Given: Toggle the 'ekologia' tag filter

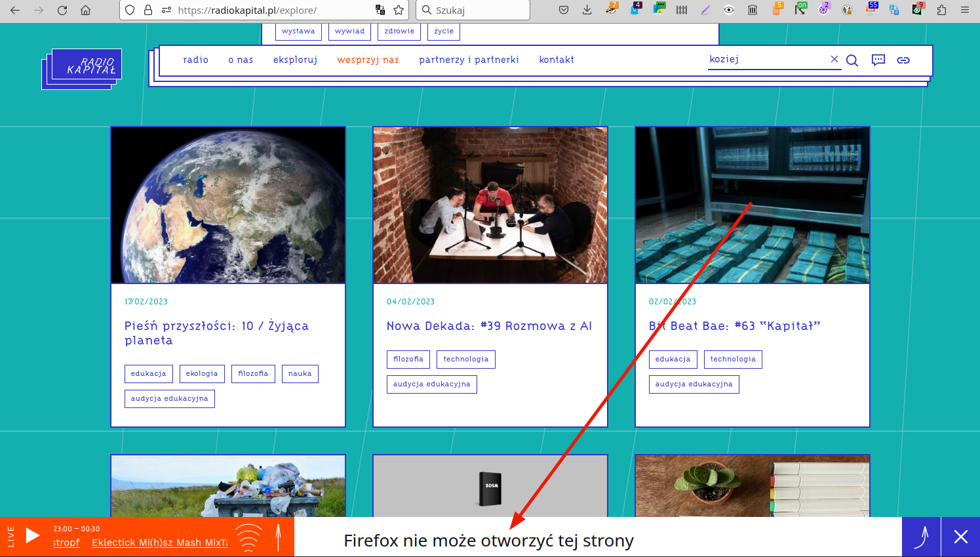Looking at the screenshot, I should [201, 373].
